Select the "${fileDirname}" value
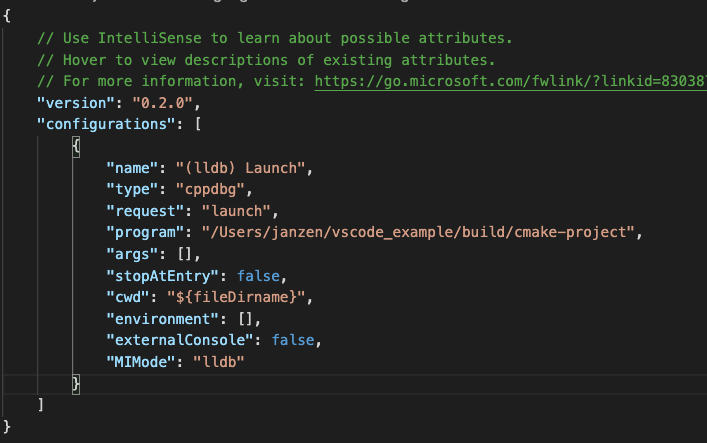707x443 pixels. click(236, 297)
